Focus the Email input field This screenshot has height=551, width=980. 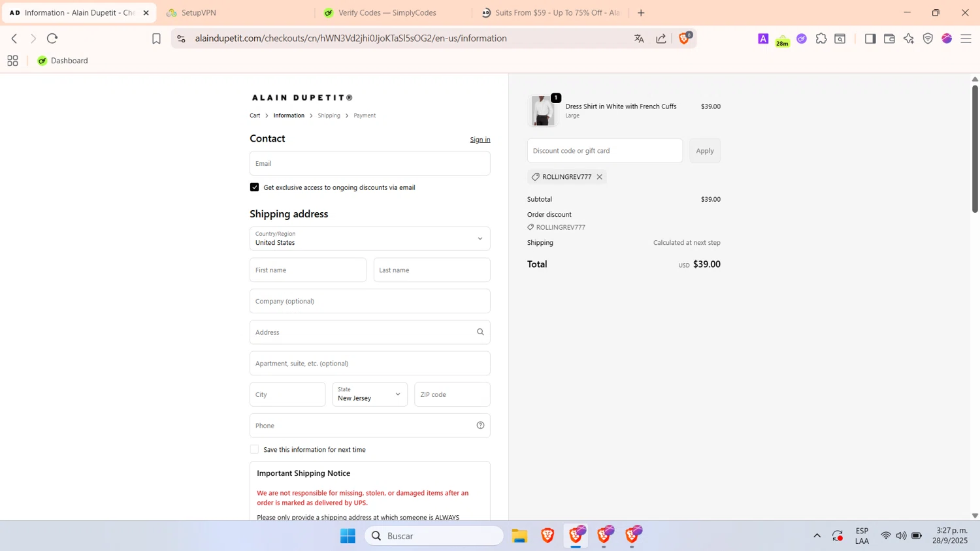[x=370, y=163]
